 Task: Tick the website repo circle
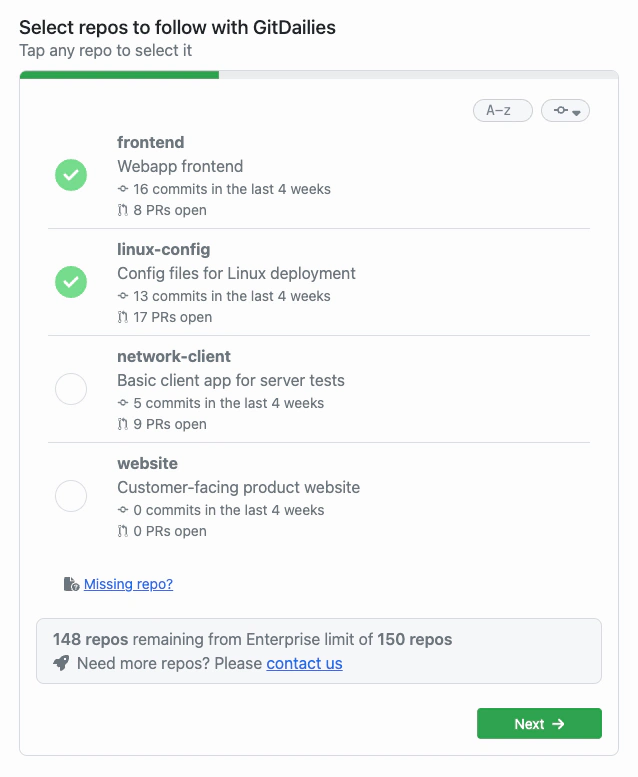(71, 496)
